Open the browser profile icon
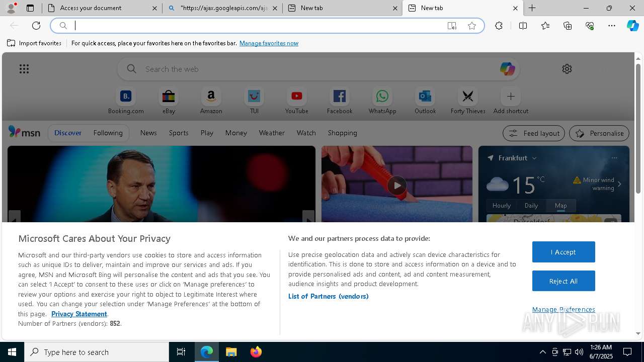This screenshot has height=362, width=644. pyautogui.click(x=11, y=8)
